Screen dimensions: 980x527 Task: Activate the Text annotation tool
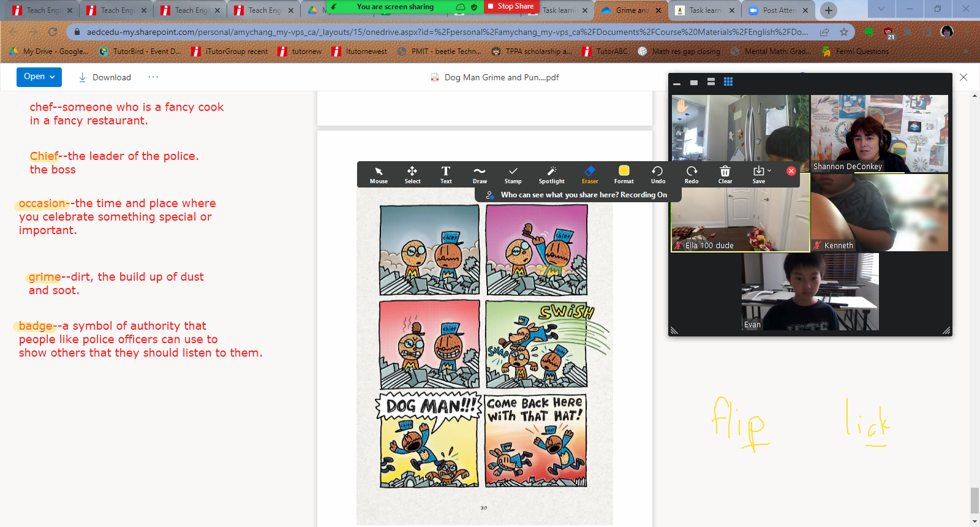pyautogui.click(x=446, y=175)
